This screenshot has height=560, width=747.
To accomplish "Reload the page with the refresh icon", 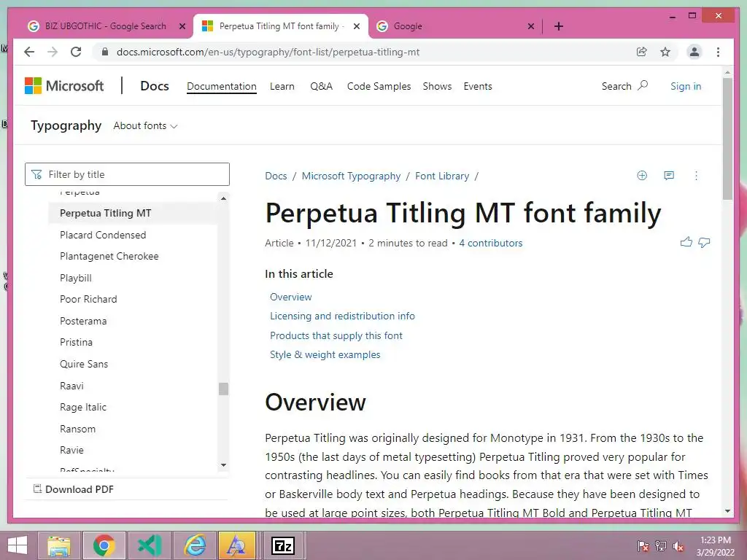I will [76, 52].
